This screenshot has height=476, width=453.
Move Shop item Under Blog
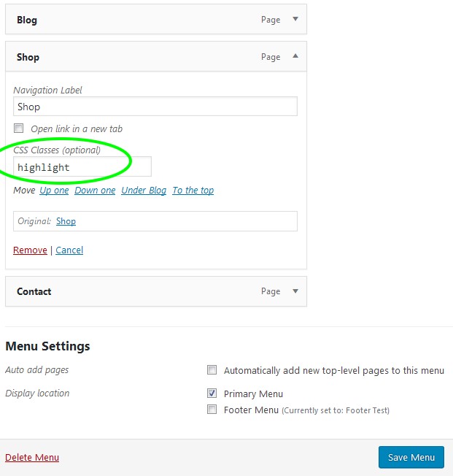click(144, 191)
